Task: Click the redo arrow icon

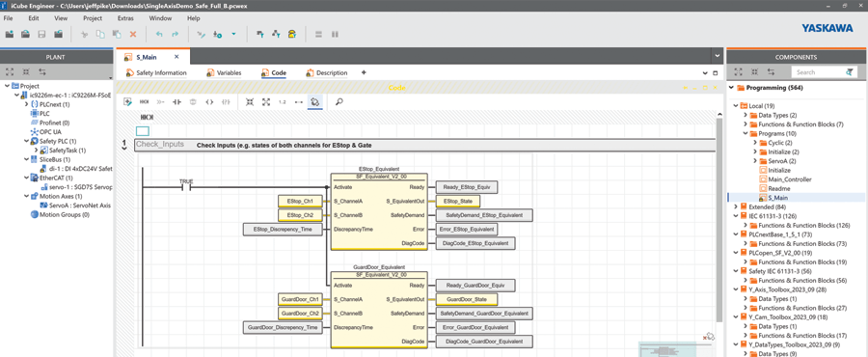Action: (176, 34)
